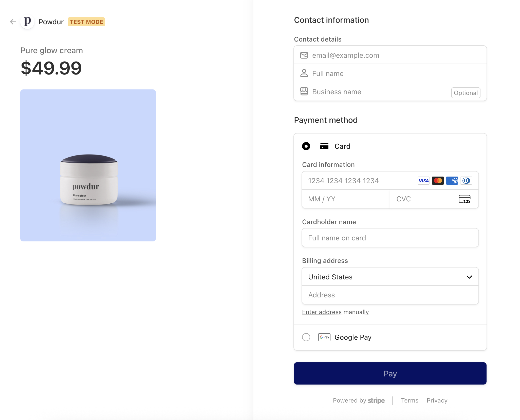520x420 pixels.
Task: Click the Diners Club brand icon
Action: [x=466, y=181]
